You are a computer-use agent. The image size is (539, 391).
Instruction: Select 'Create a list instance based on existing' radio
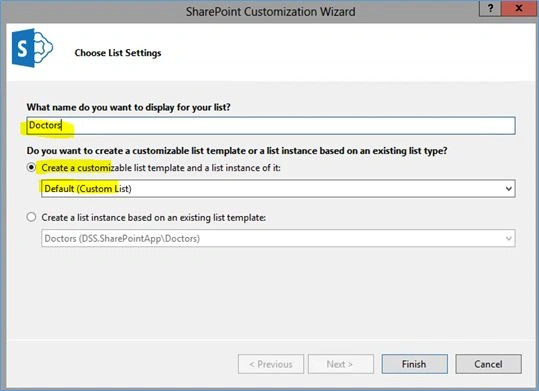pyautogui.click(x=31, y=217)
